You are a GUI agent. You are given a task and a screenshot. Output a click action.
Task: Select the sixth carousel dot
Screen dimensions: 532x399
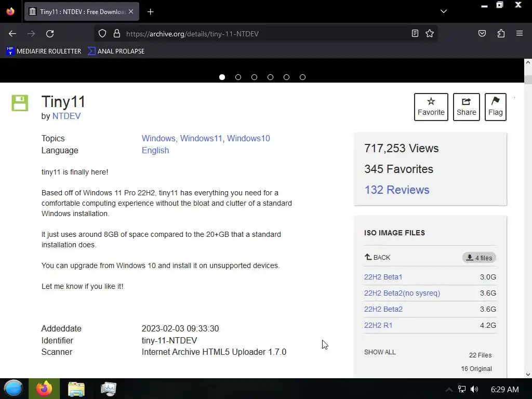(303, 77)
